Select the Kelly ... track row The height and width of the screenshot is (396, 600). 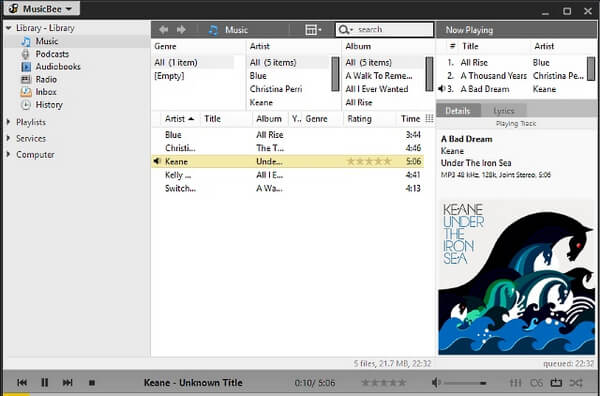pos(288,175)
